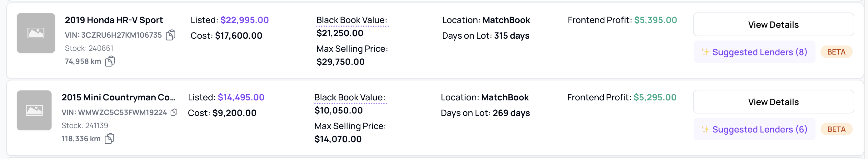868x159 pixels.
Task: Copy VIN for Mini Countryman
Action: pyautogui.click(x=174, y=112)
